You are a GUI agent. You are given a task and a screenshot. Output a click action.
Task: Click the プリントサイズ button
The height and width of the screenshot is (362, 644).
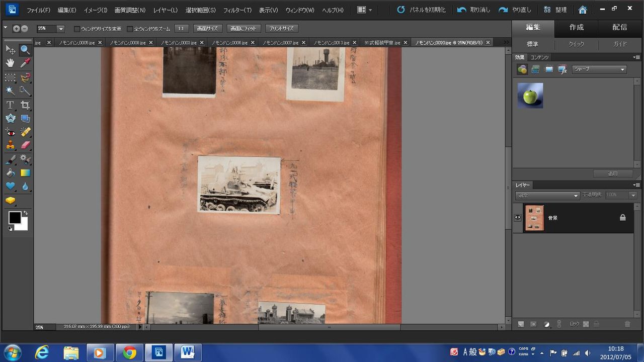point(281,29)
